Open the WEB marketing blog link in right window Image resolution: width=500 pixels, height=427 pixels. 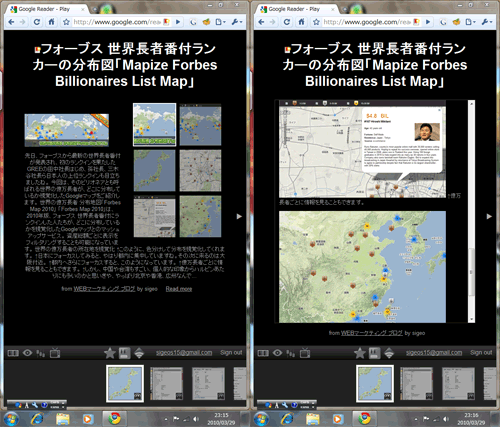371,333
